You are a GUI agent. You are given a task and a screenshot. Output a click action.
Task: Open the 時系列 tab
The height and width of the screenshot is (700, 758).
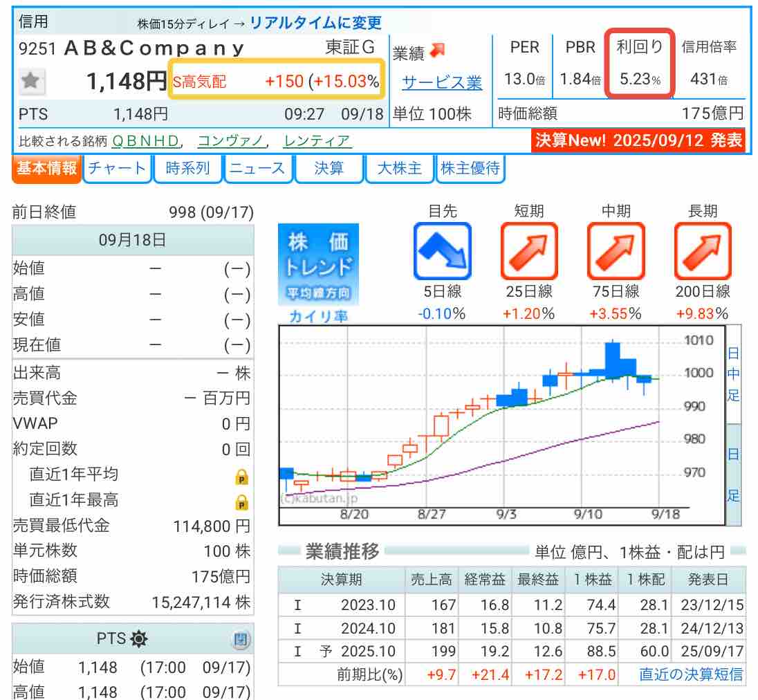pos(187,168)
